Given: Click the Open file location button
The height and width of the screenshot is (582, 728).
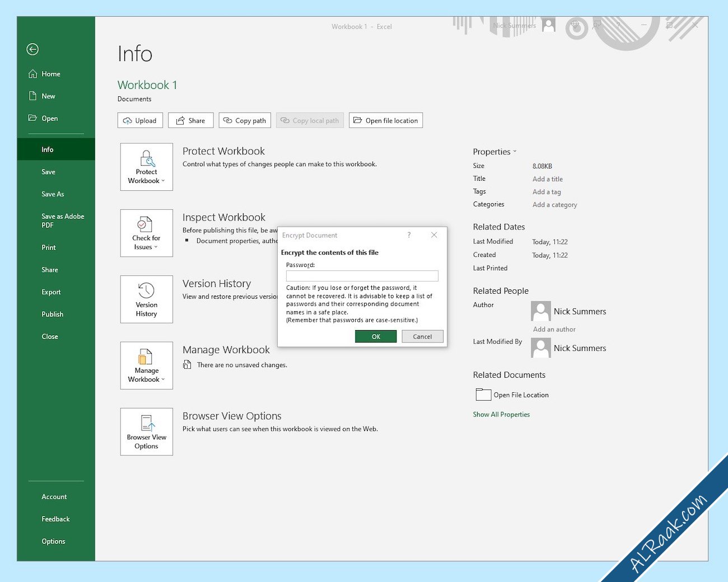Looking at the screenshot, I should point(386,120).
